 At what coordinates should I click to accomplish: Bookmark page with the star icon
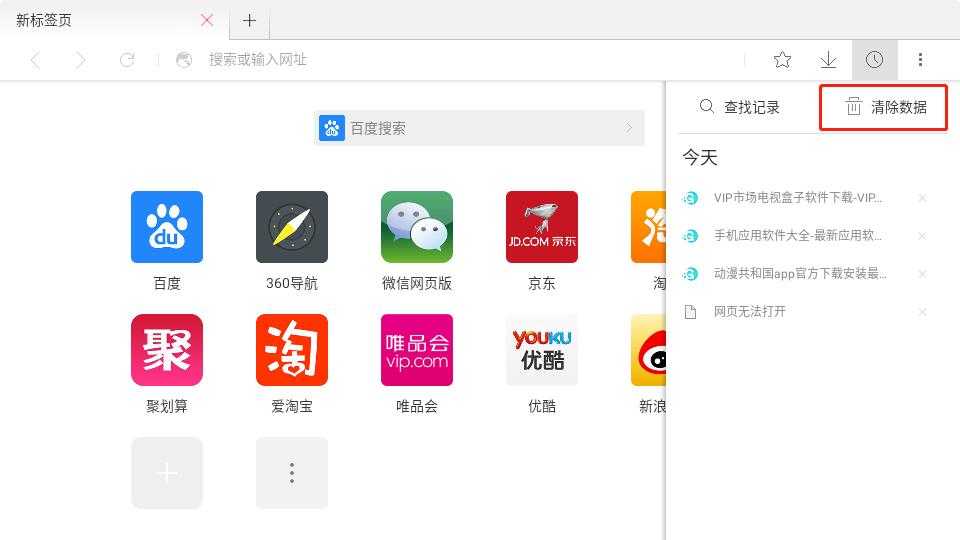tap(783, 60)
